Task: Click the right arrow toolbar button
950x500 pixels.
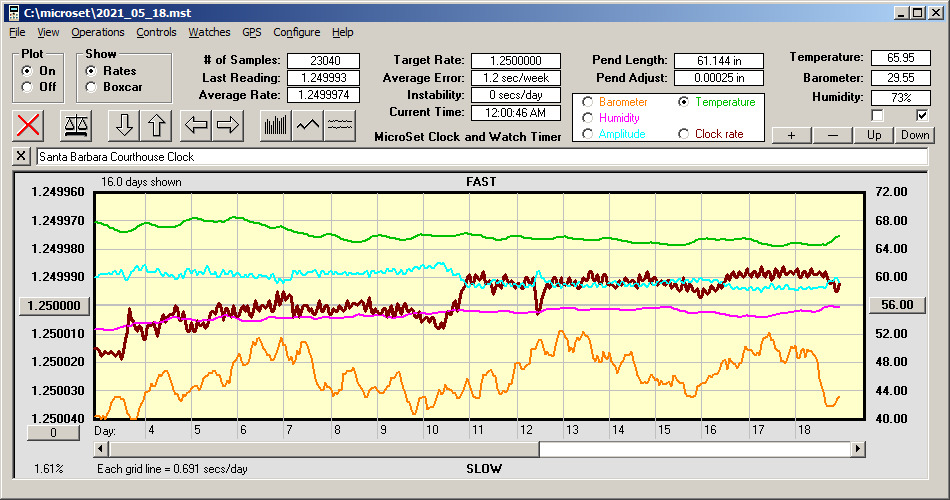Action: click(x=228, y=125)
